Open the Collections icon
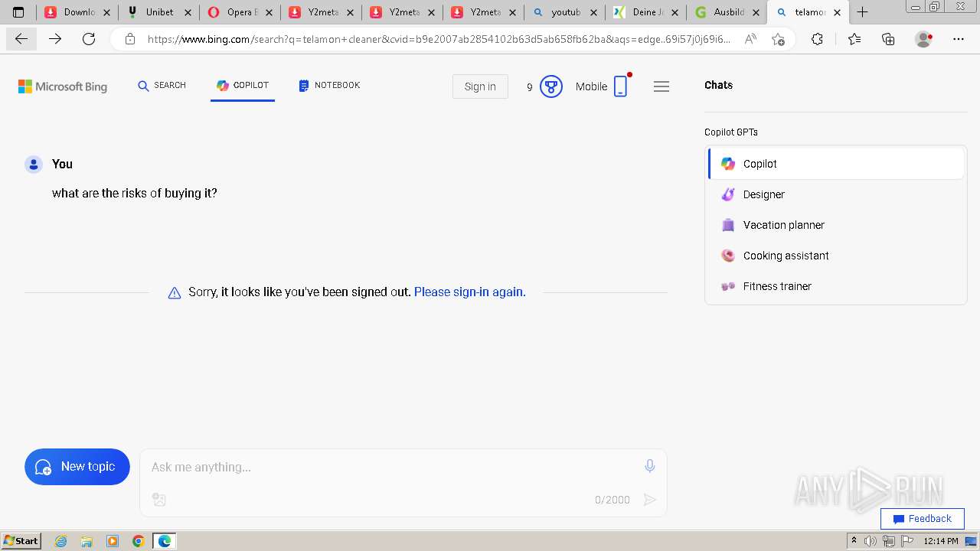 [888, 40]
